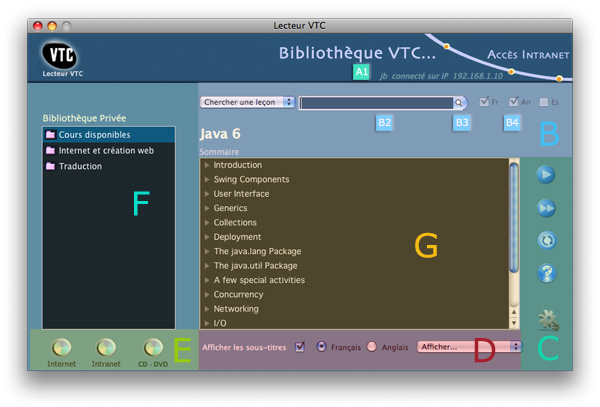Expand the Generics chapter
600x407 pixels.
[207, 208]
